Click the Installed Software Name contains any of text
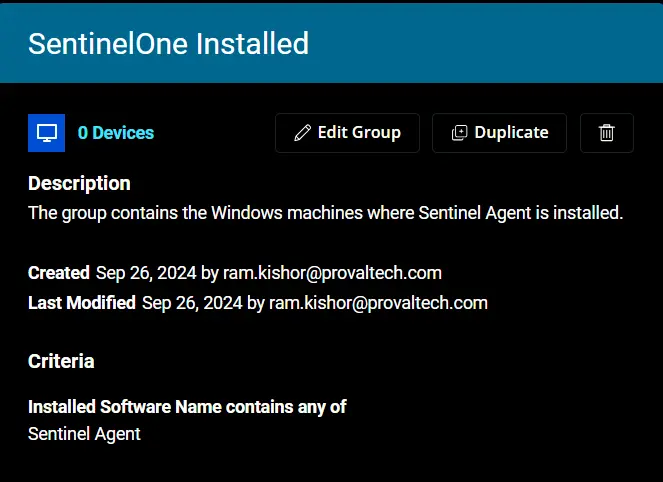This screenshot has height=482, width=663. 187,407
